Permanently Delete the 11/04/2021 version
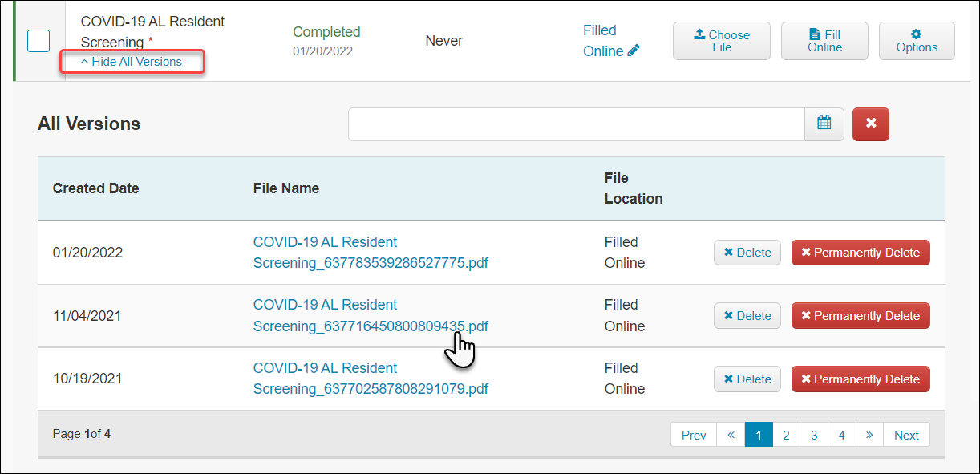This screenshot has width=980, height=474. point(861,316)
